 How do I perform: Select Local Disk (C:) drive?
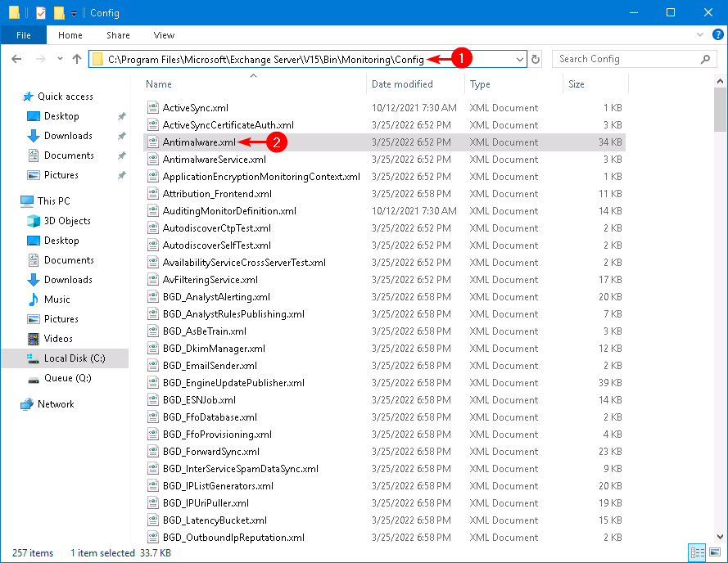(75, 358)
